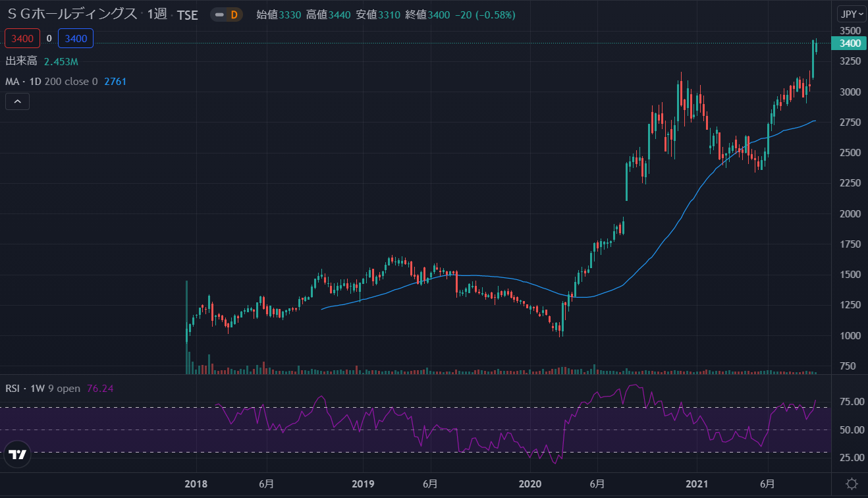Click the 2750 price scale label
868x498 pixels.
click(850, 122)
